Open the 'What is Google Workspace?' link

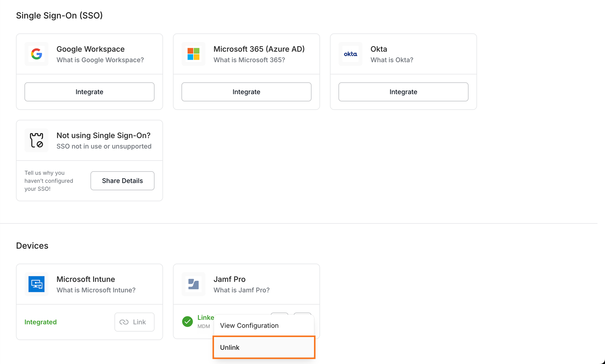[100, 60]
